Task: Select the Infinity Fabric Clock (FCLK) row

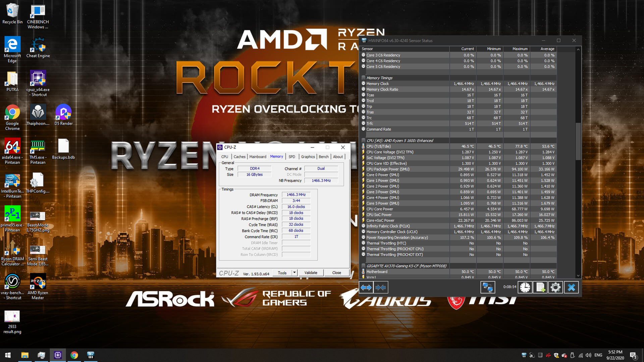Action: coord(459,226)
